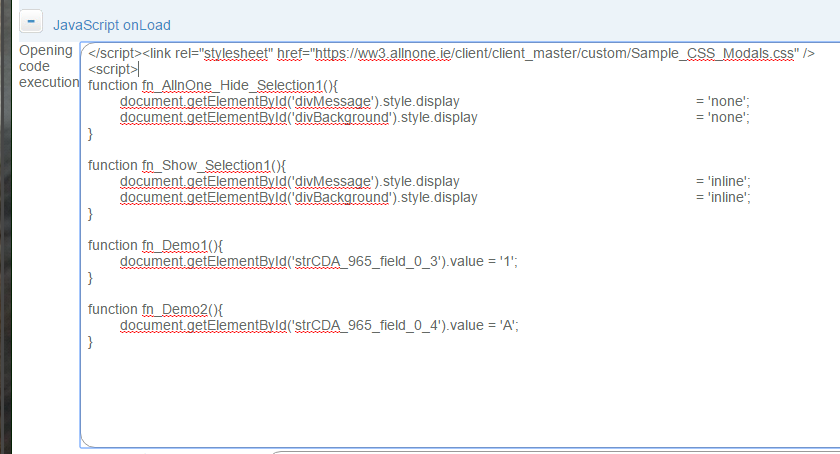
Task: Open the JavaScript onLoad heading link
Action: coord(111,25)
